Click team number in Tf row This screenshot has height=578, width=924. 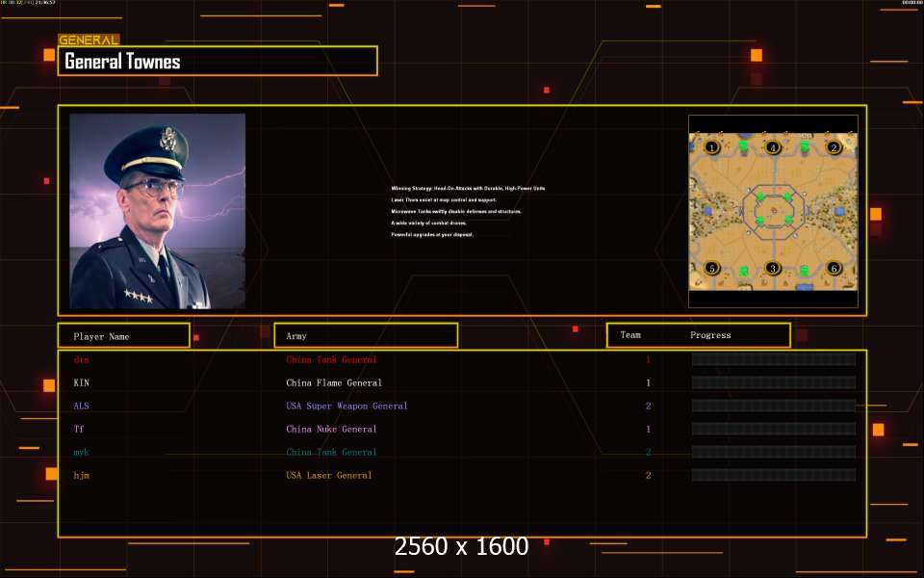coord(648,429)
